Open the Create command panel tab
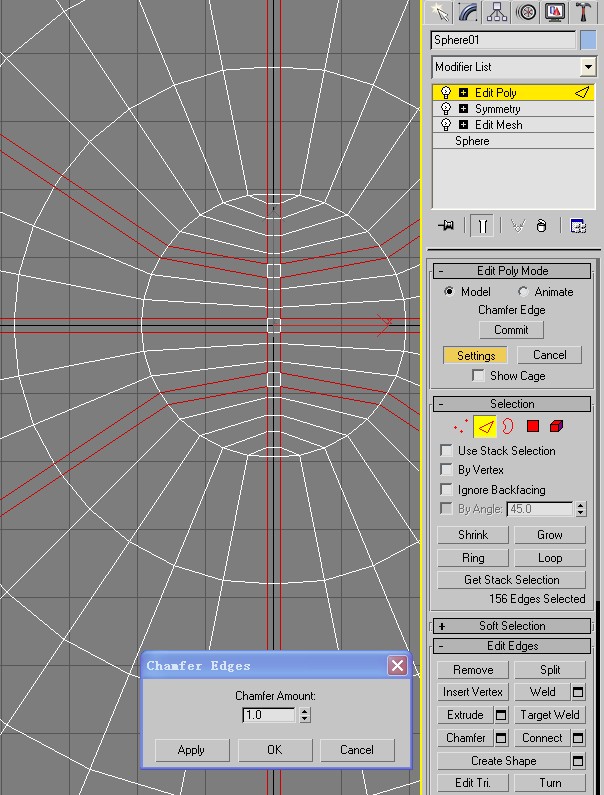604x795 pixels. [439, 12]
